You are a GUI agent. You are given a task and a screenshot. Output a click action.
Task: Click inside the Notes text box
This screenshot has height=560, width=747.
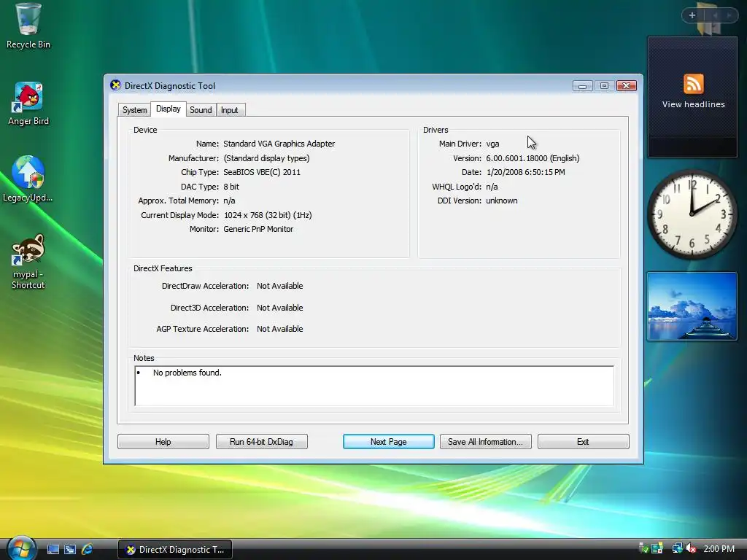(x=374, y=386)
